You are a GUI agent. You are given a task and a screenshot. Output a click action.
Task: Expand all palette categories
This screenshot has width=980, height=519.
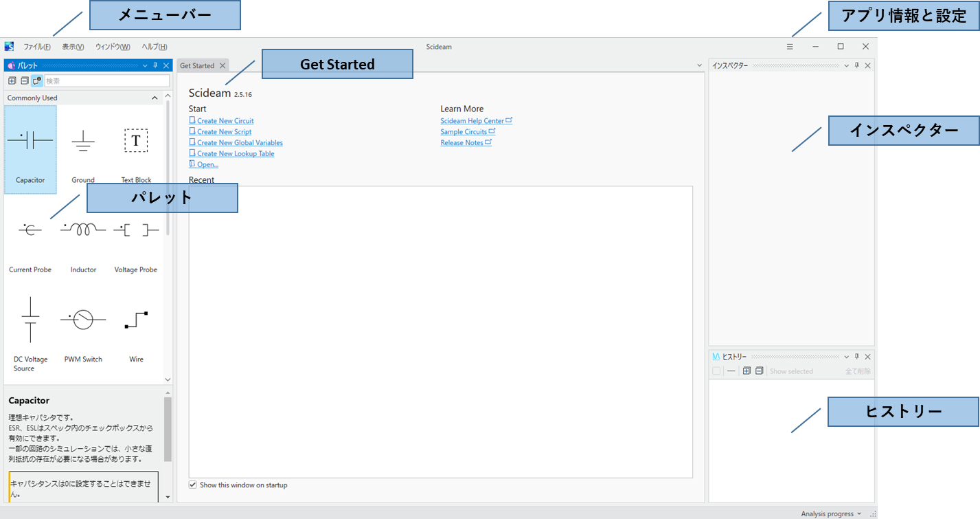pyautogui.click(x=12, y=80)
